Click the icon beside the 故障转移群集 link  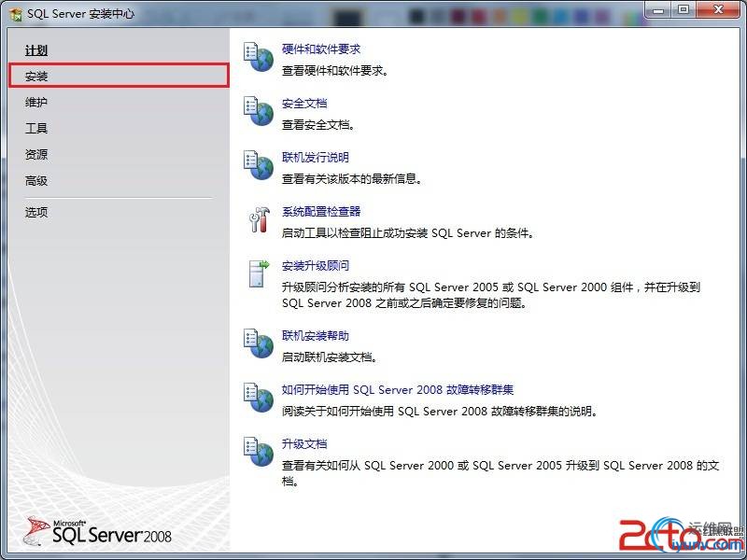(x=259, y=398)
